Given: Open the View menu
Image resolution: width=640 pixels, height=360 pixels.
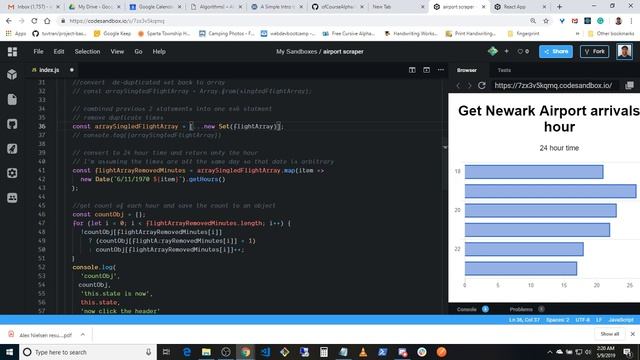Looking at the screenshot, I should click(x=117, y=51).
